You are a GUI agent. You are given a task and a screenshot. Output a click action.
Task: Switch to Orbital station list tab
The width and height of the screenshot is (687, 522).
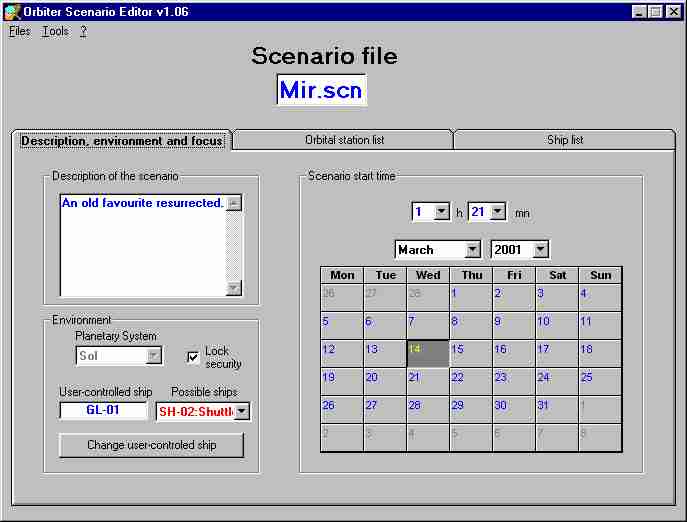(x=344, y=140)
